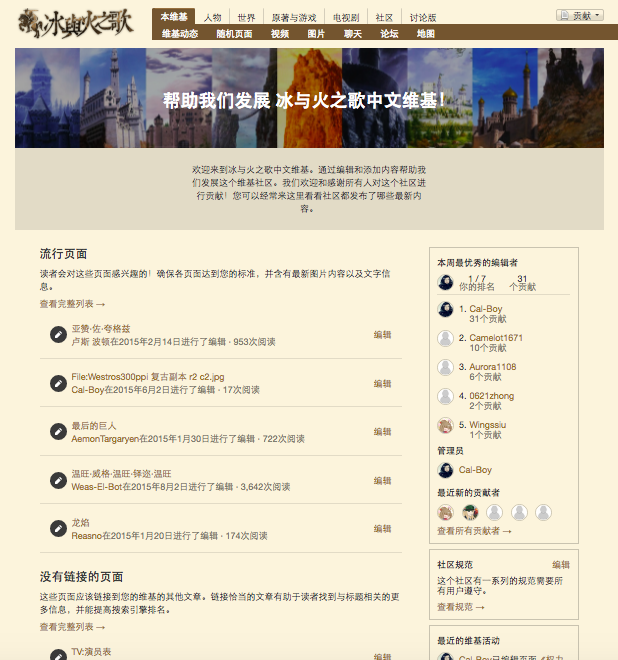Click 查看完整列表 under 流行页面
The width and height of the screenshot is (618, 660).
[x=72, y=304]
